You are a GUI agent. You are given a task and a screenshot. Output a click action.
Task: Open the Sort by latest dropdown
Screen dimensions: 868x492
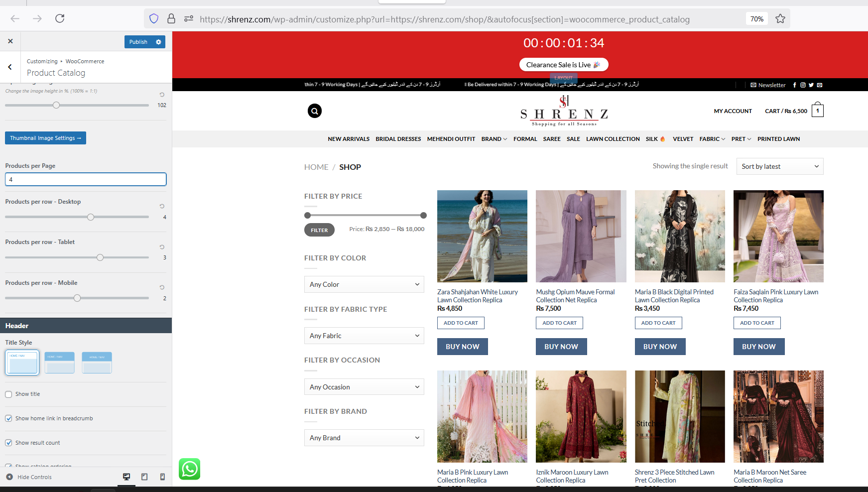pos(780,166)
